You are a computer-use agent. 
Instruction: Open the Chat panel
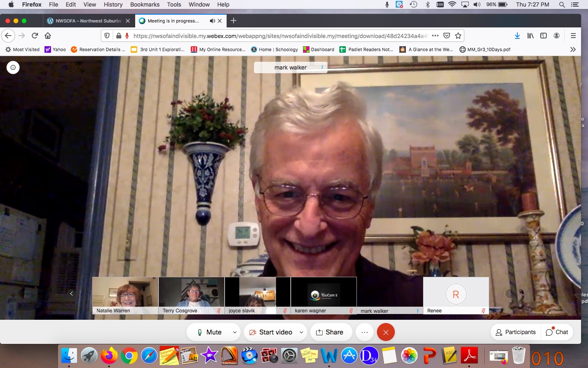tap(557, 332)
